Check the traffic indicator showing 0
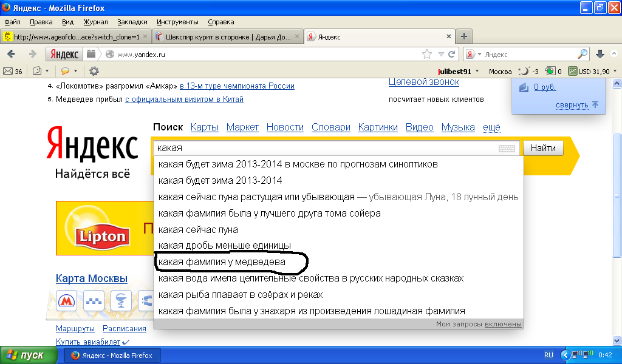The image size is (622, 364). (553, 72)
